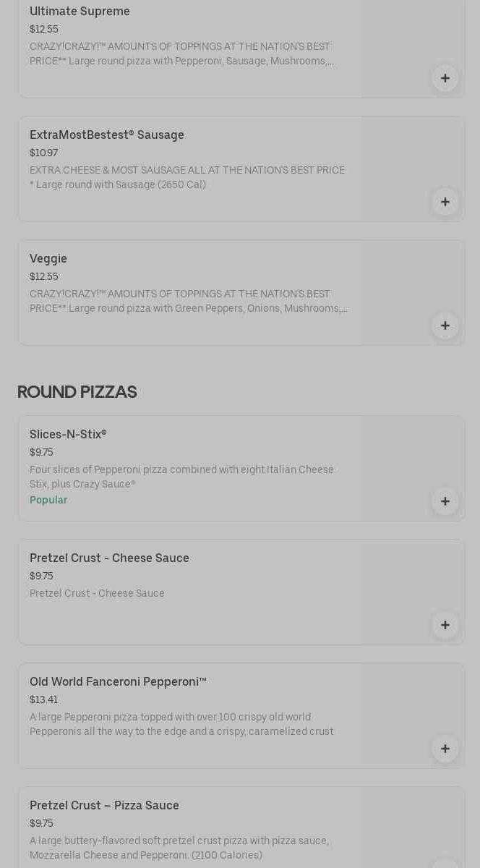Screen dimensions: 480x868
Task: Select the Veggie pizza title
Action: (48, 258)
